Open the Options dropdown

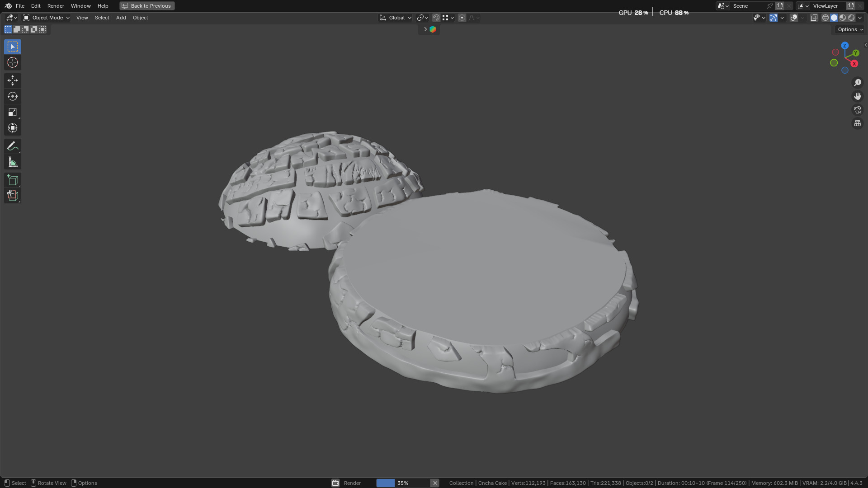pos(850,29)
